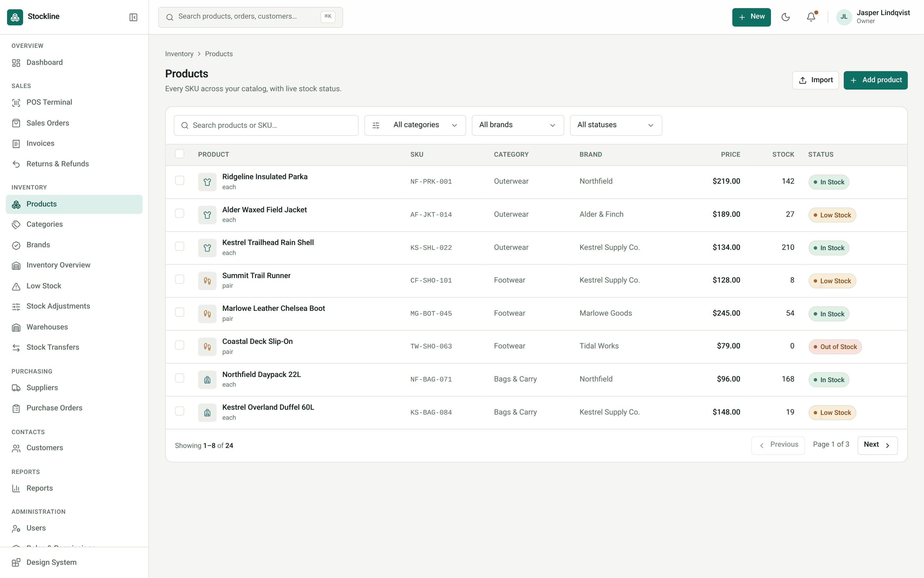Click the Stock Adjustments sliders icon
The image size is (924, 578).
point(16,306)
